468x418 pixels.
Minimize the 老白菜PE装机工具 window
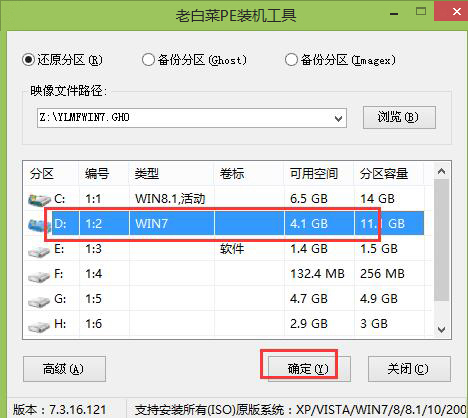(x=394, y=14)
